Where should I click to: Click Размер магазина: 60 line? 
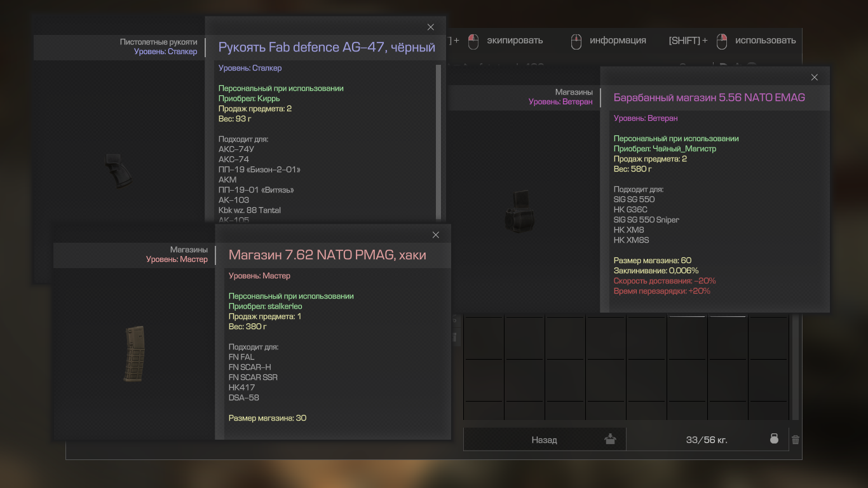click(x=653, y=261)
